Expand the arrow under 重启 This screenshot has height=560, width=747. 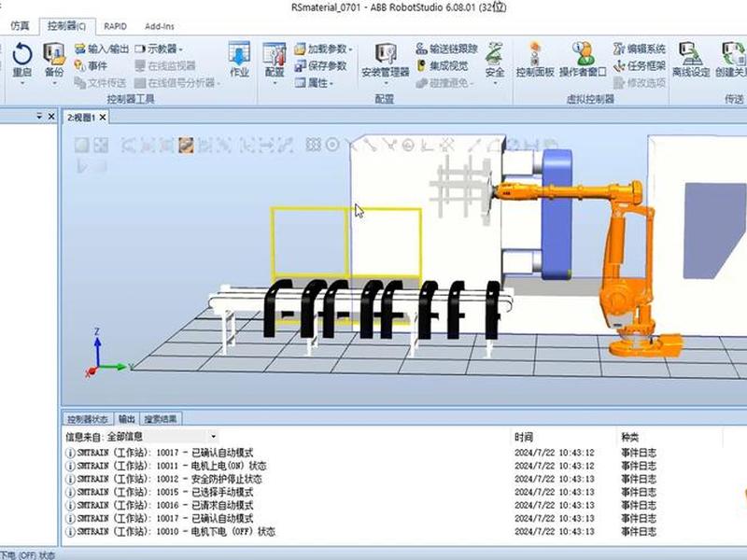pos(21,83)
